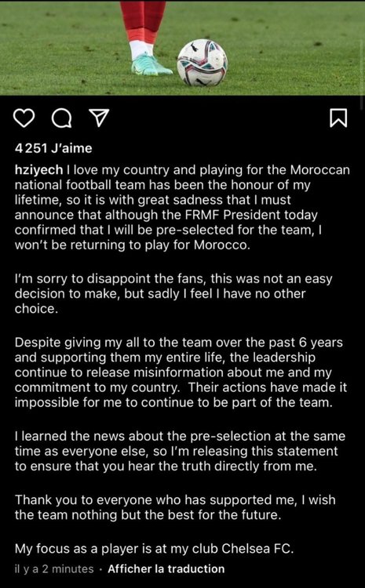The image size is (365, 588).
Task: Tap the football in the post photo
Action: pyautogui.click(x=203, y=63)
